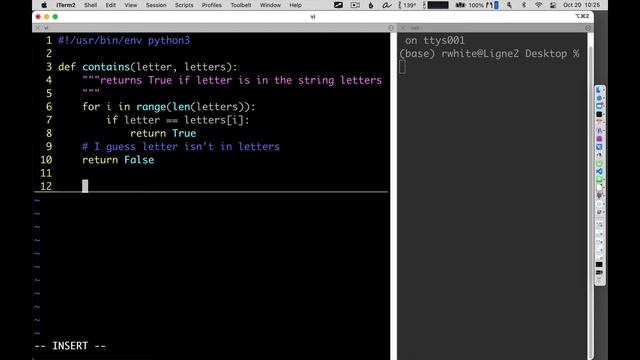The width and height of the screenshot is (640, 360).
Task: Click line number 12 in the vi gutter
Action: point(46,187)
